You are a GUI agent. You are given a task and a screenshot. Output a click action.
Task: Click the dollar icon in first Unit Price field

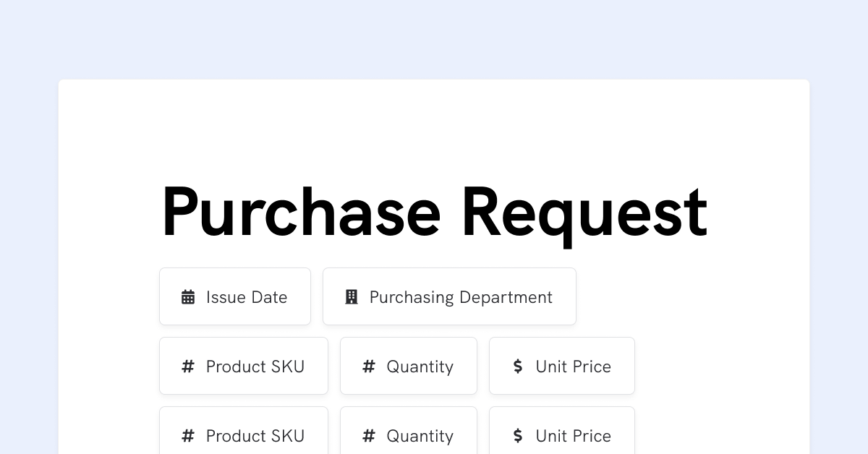[518, 367]
